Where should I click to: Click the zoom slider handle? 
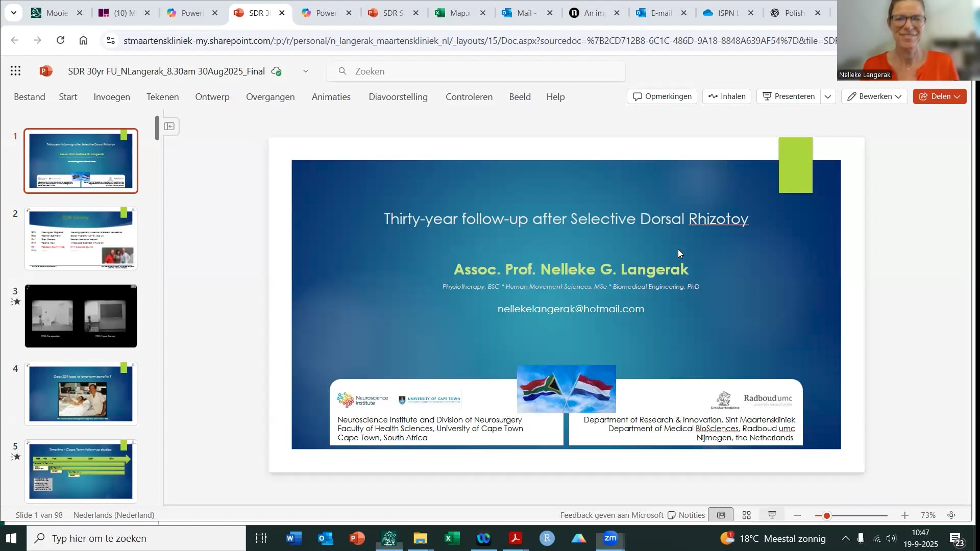tap(827, 516)
